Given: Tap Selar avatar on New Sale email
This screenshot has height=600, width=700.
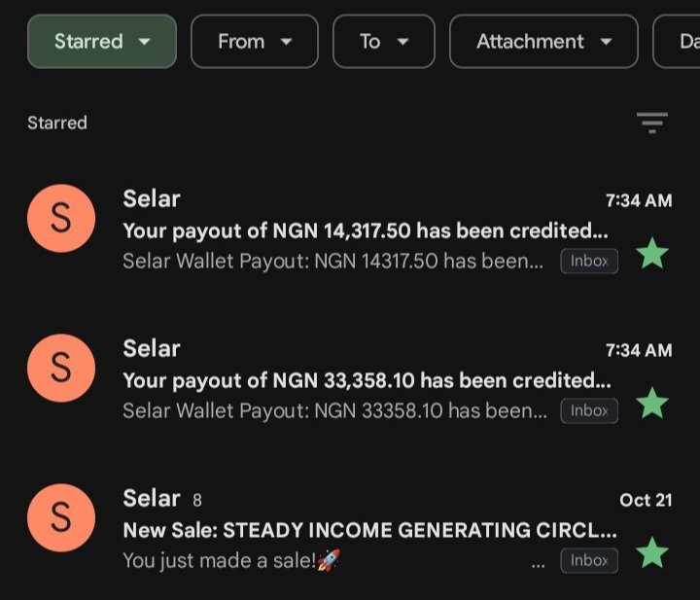Looking at the screenshot, I should tap(61, 518).
